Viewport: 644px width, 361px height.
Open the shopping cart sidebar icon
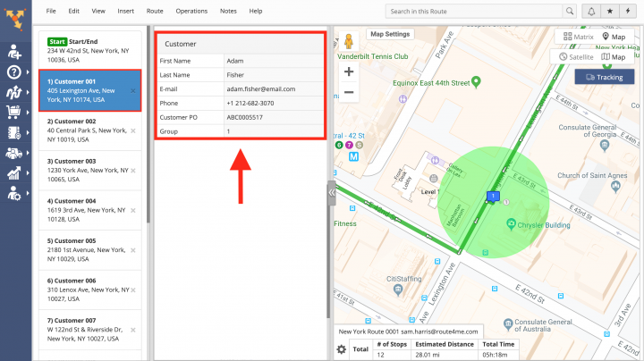[x=14, y=113]
